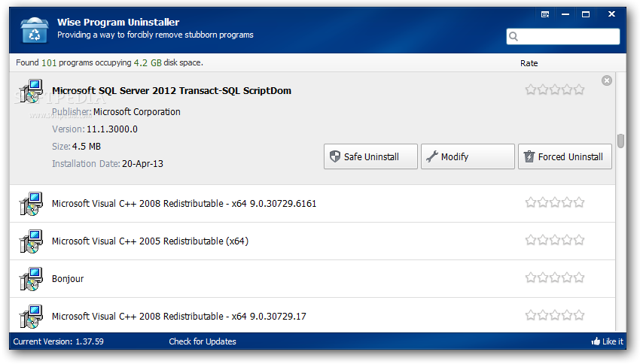Click the Forced Uninstall button
Image resolution: width=640 pixels, height=364 pixels.
565,156
